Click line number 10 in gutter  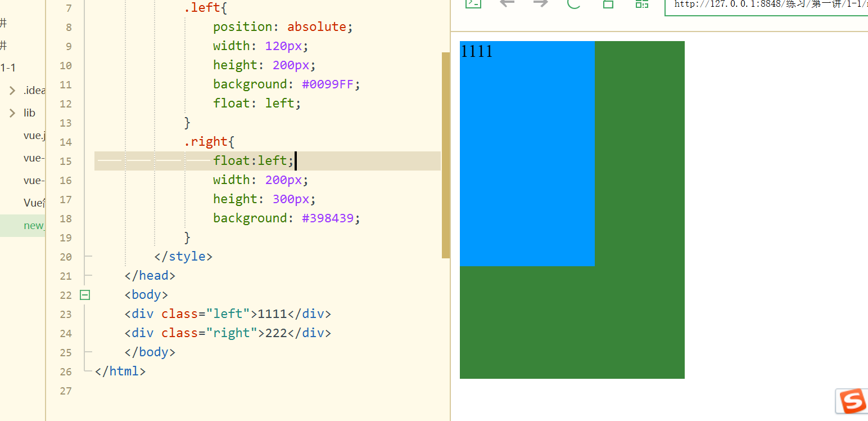(66, 66)
